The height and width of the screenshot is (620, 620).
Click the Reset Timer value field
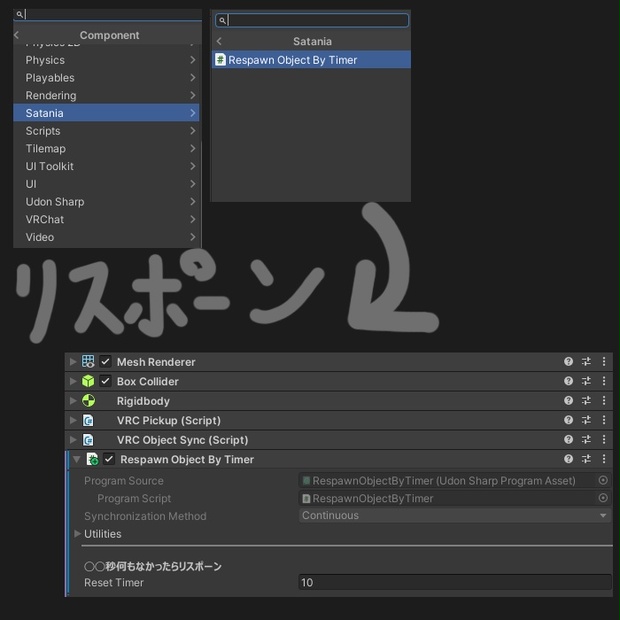coord(455,582)
